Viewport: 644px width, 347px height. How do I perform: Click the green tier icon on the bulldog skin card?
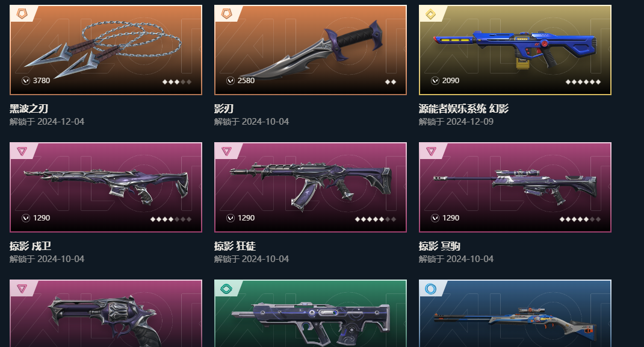click(226, 289)
